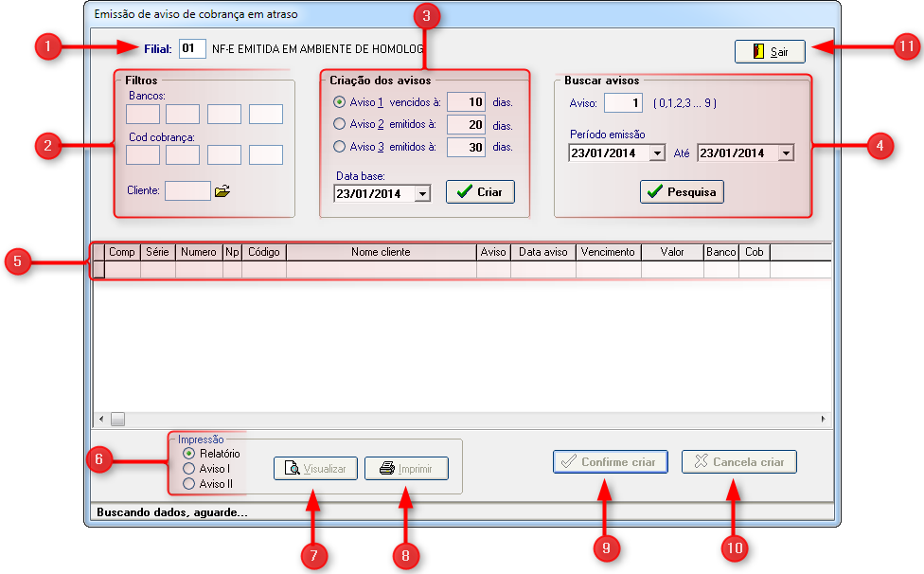924x574 pixels.
Task: Click the Cob column header
Action: click(755, 252)
